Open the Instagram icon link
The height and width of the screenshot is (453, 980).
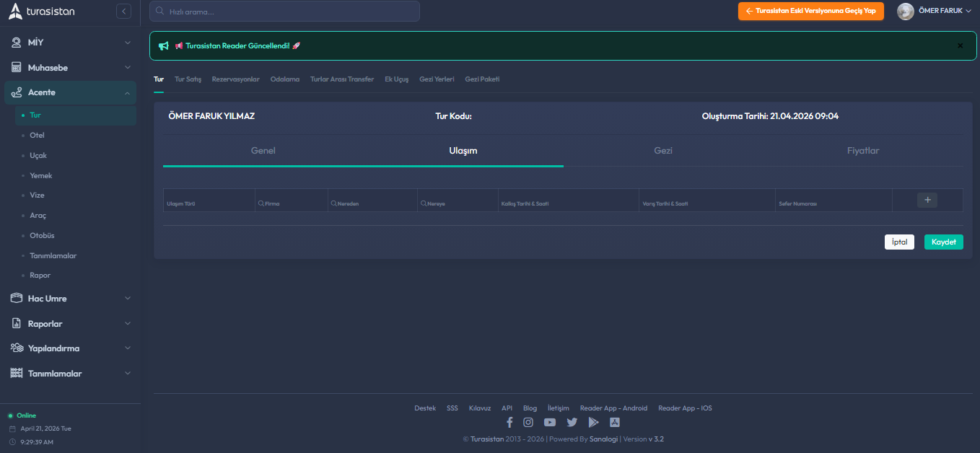pyautogui.click(x=528, y=423)
